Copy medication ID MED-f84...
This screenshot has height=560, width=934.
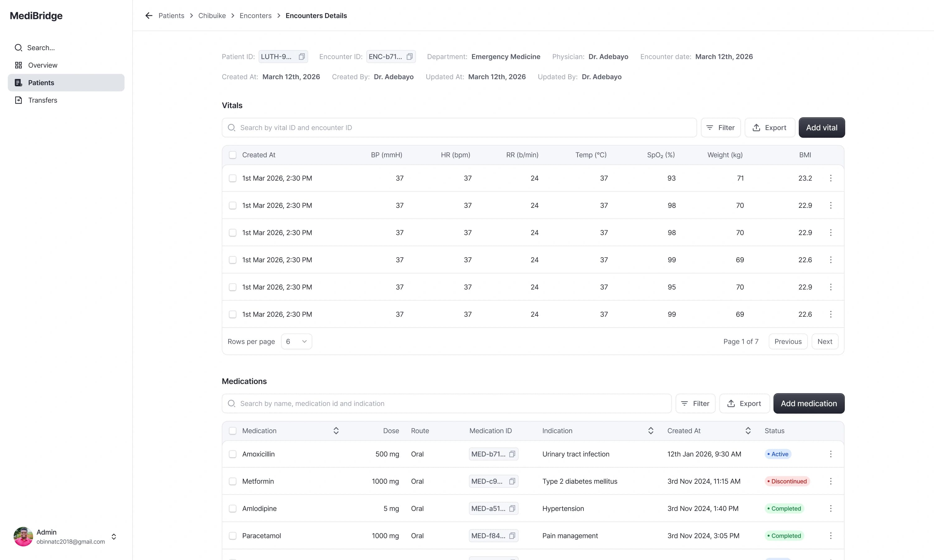(512, 535)
